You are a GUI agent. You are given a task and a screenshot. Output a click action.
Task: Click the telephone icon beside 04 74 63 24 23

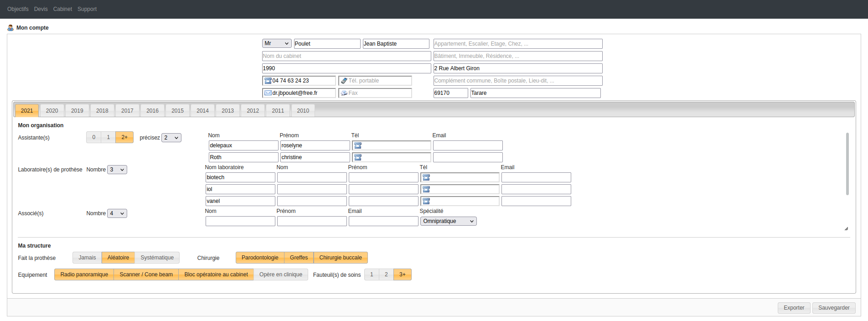tap(268, 81)
